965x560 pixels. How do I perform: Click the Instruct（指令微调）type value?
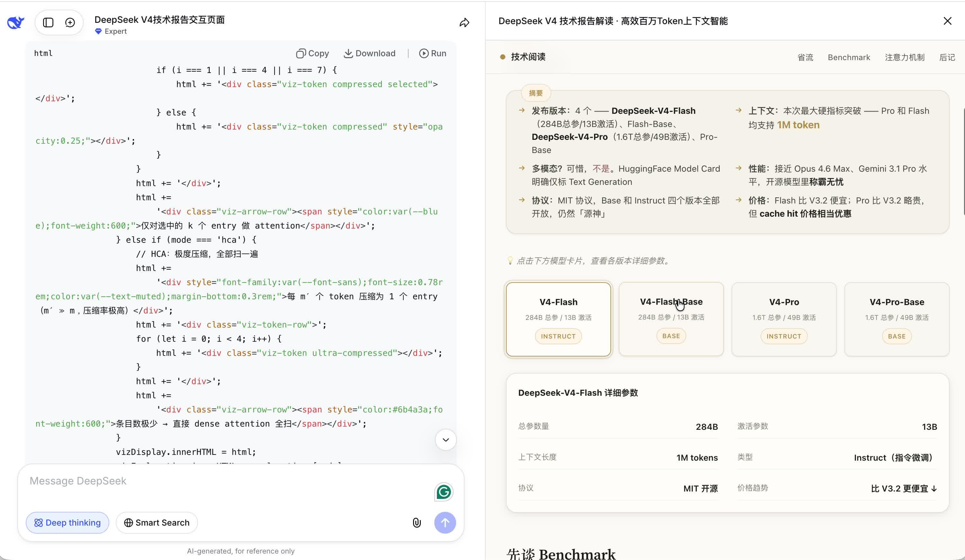click(x=895, y=458)
